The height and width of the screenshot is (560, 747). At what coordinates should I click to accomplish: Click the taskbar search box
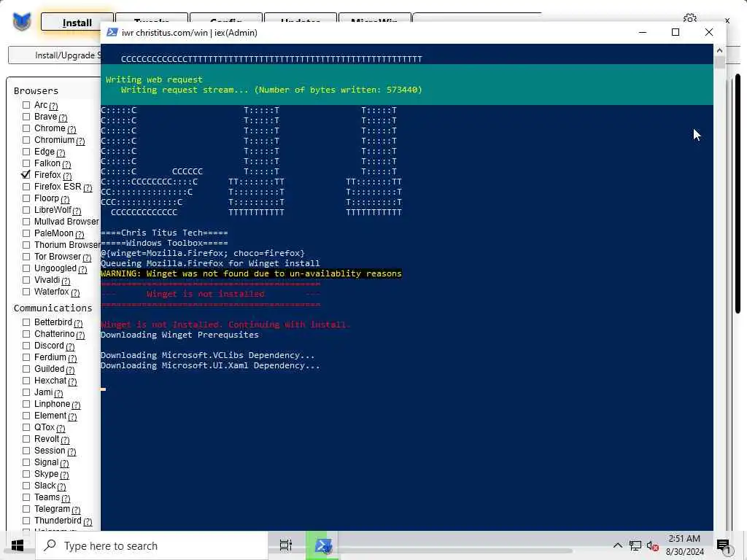pos(152,545)
